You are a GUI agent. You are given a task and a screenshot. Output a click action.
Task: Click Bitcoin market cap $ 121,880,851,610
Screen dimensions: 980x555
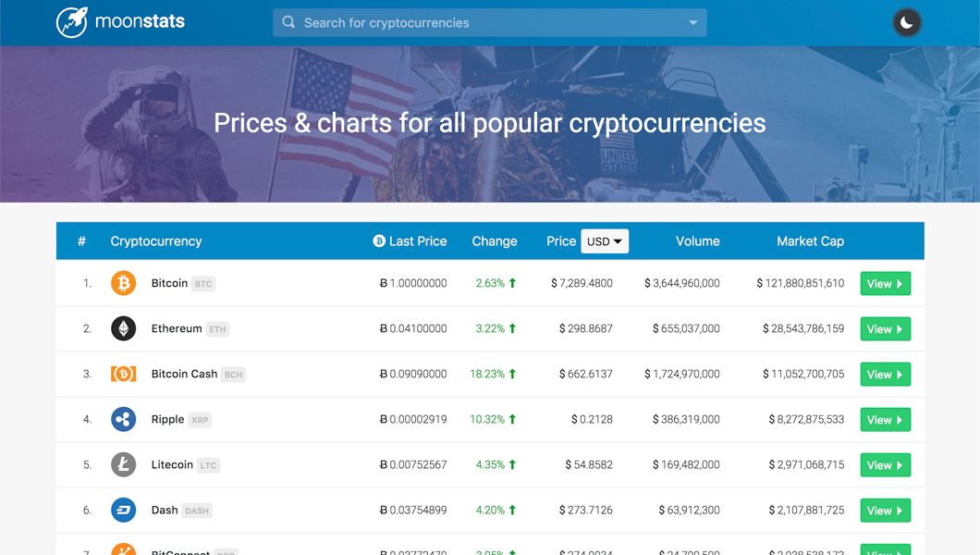pos(800,283)
